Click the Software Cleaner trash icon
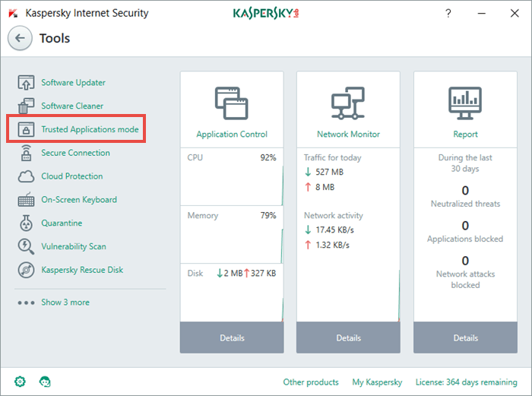Image resolution: width=532 pixels, height=396 pixels. pyautogui.click(x=26, y=106)
